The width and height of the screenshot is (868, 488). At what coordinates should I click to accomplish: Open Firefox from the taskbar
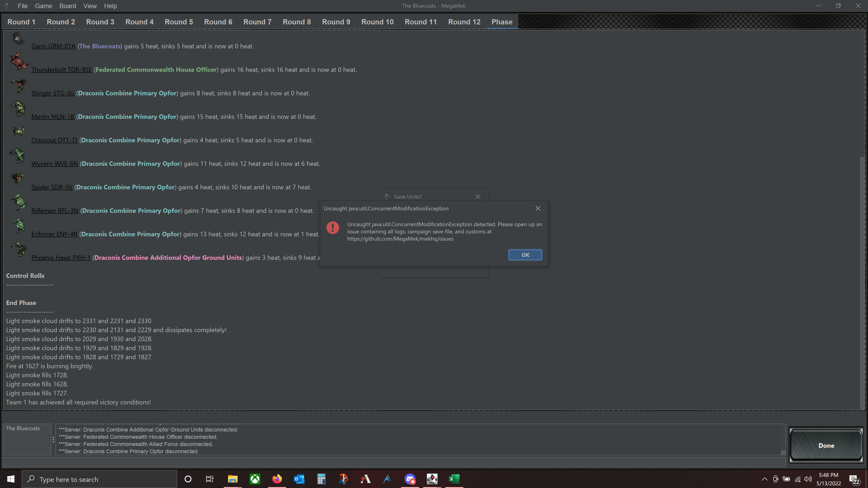[x=277, y=479]
